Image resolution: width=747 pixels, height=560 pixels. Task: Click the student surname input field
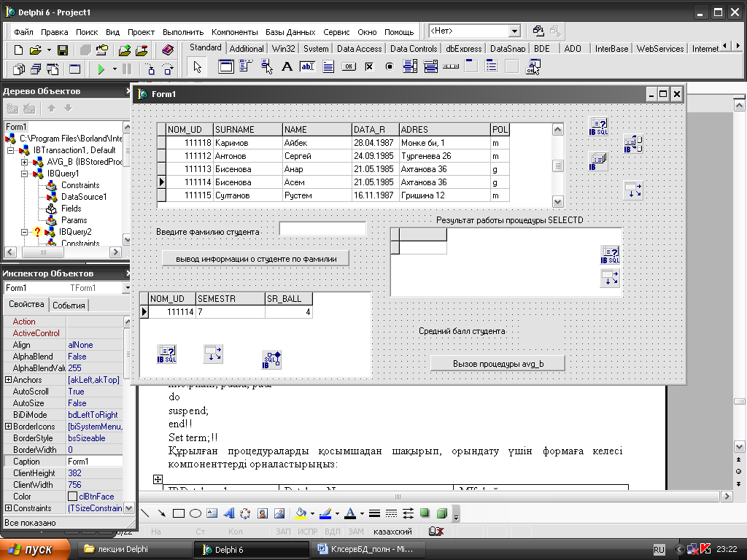pos(322,228)
